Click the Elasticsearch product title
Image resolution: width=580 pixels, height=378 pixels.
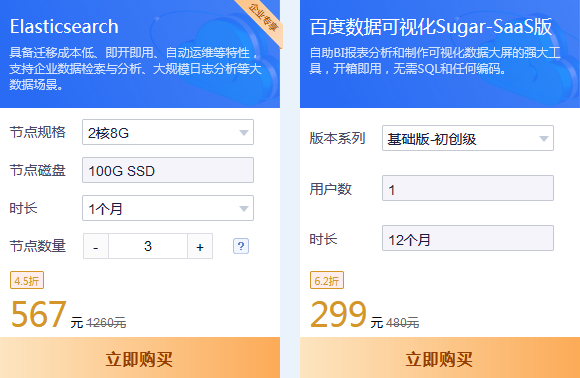pos(64,27)
